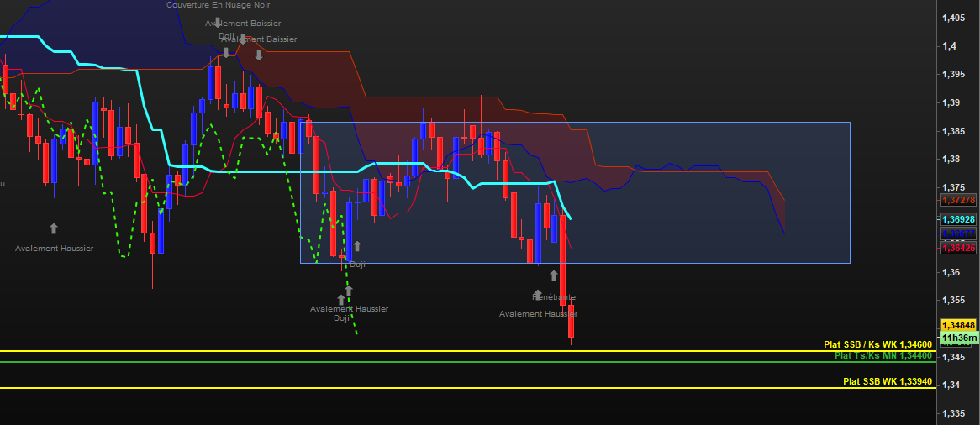Click the cyan 1,36928 price tag
Screen dimensions: 980x425
[x=958, y=218]
